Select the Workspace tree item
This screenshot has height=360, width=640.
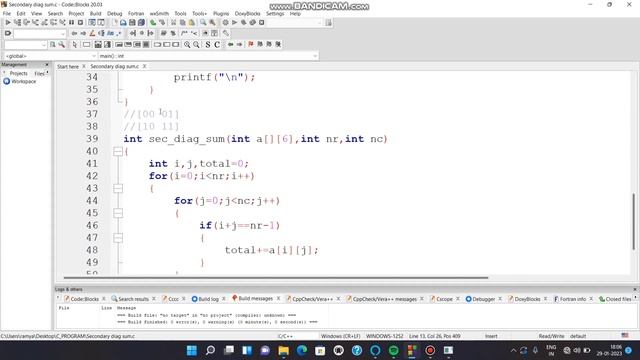click(x=24, y=82)
